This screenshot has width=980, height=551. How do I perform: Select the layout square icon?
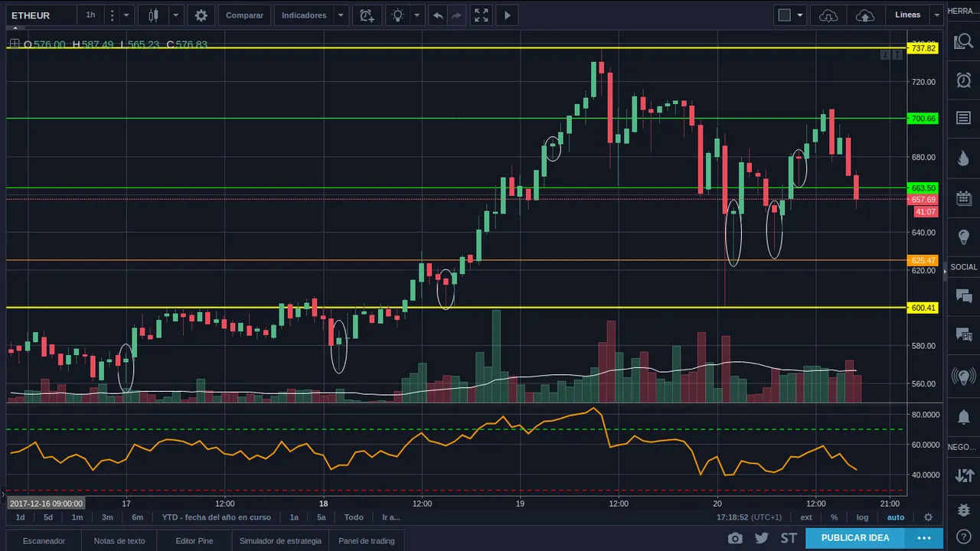pos(785,15)
